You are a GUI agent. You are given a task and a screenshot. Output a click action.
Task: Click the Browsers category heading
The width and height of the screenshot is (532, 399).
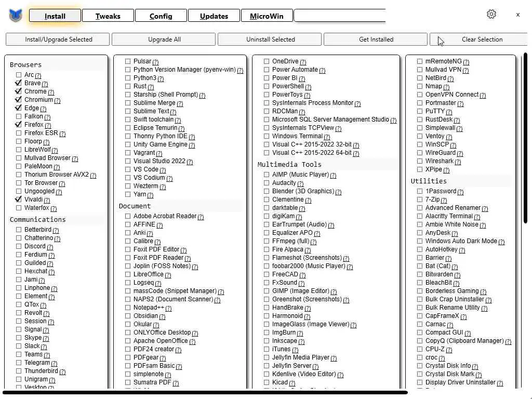click(26, 65)
